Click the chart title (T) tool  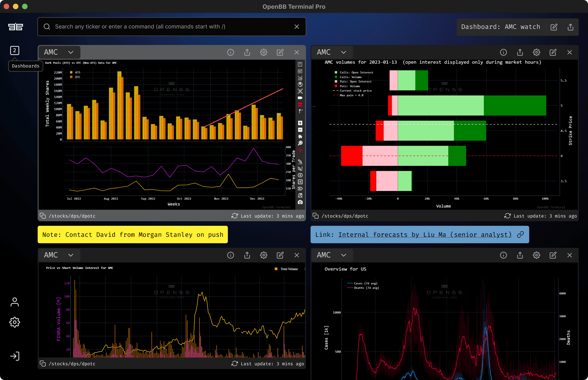[300, 64]
